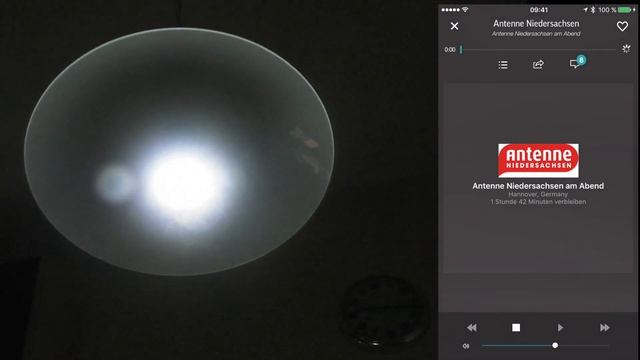Favorite the station with heart icon

pyautogui.click(x=622, y=26)
